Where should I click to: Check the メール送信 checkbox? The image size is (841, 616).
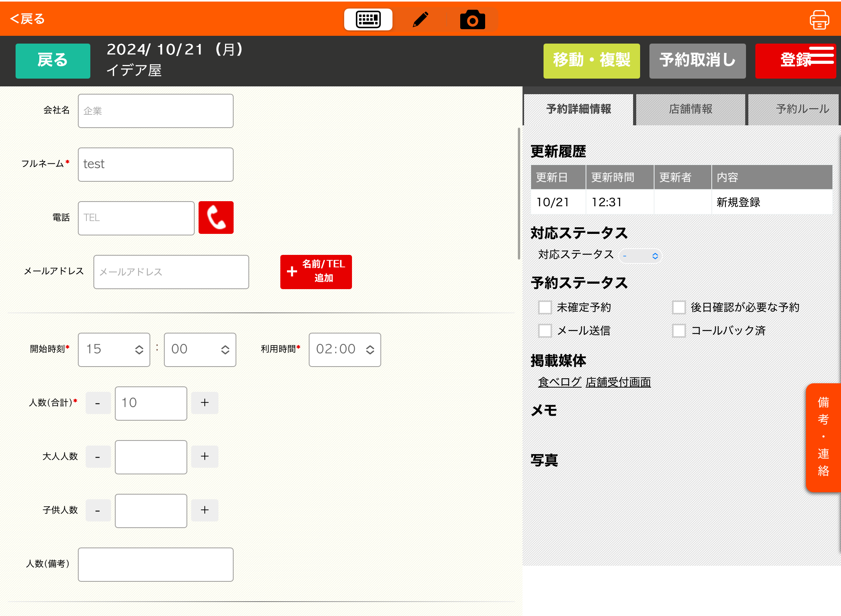point(545,331)
